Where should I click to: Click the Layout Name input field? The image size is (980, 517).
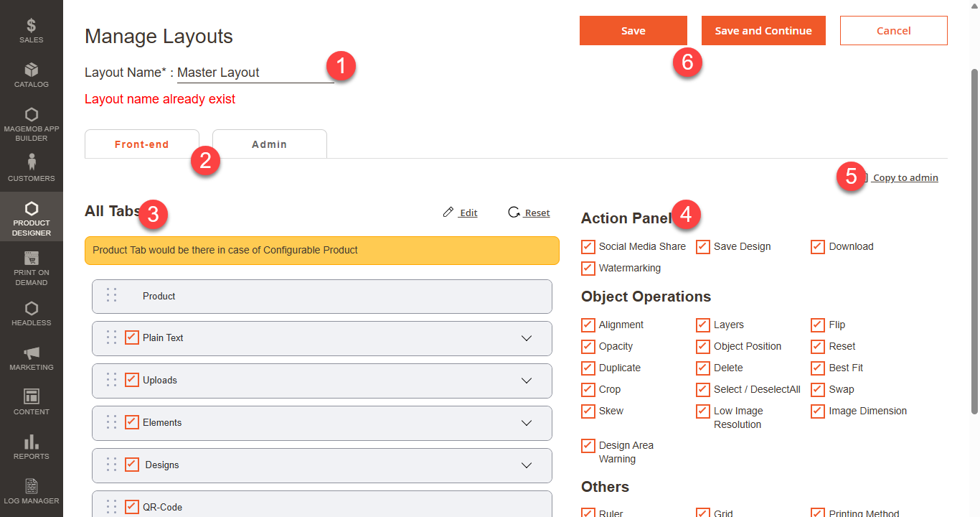coord(255,73)
